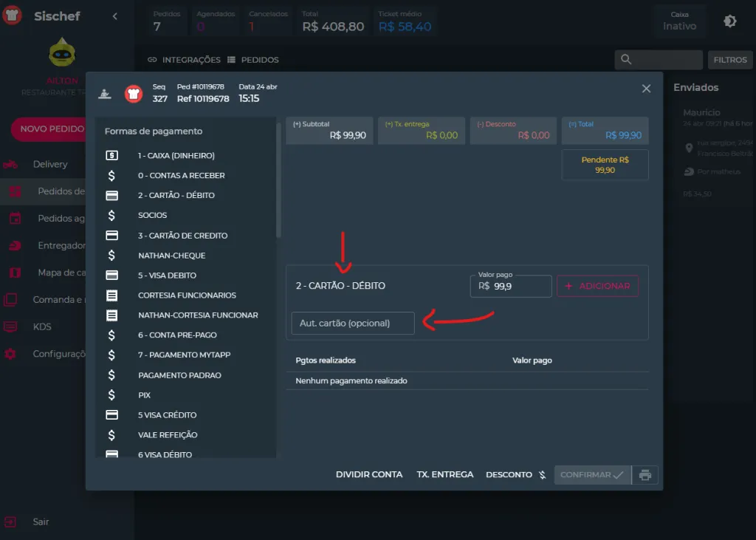Click TX. ENTREGA button
Screen dimensions: 756x540
click(445, 474)
